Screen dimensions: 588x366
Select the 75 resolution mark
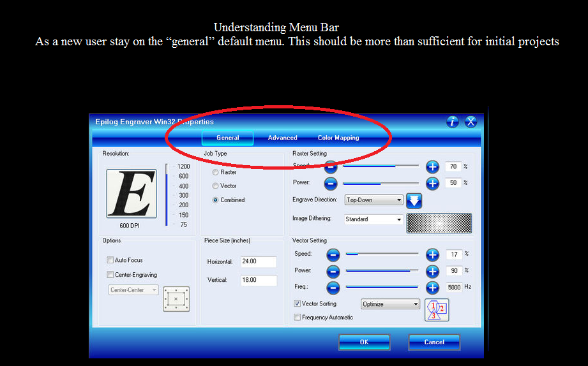point(183,225)
